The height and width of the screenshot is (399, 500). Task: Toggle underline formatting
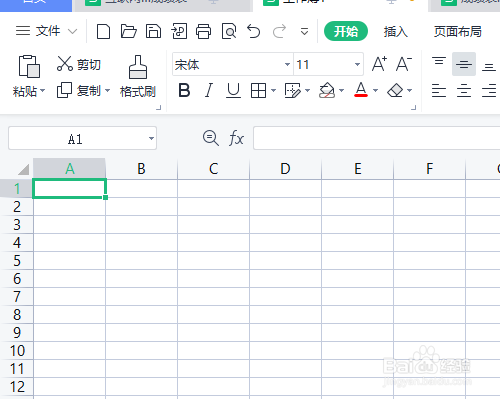point(233,90)
